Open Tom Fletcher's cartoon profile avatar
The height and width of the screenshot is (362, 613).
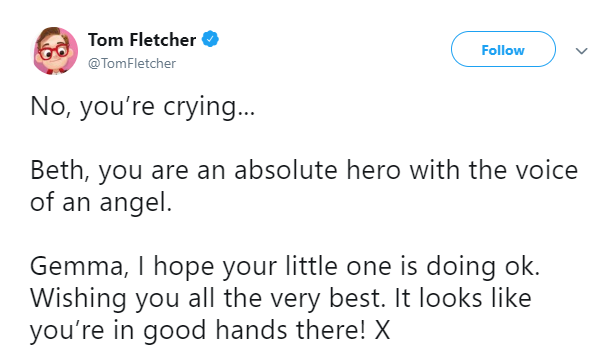point(56,51)
